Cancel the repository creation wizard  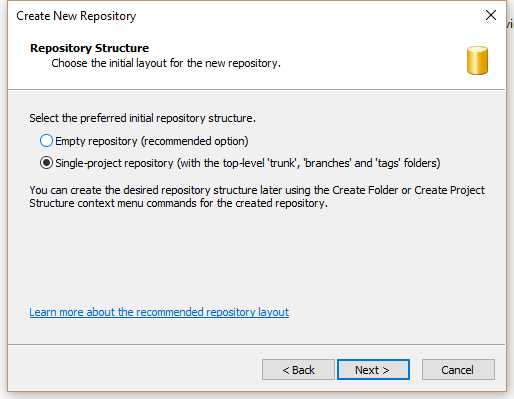458,370
